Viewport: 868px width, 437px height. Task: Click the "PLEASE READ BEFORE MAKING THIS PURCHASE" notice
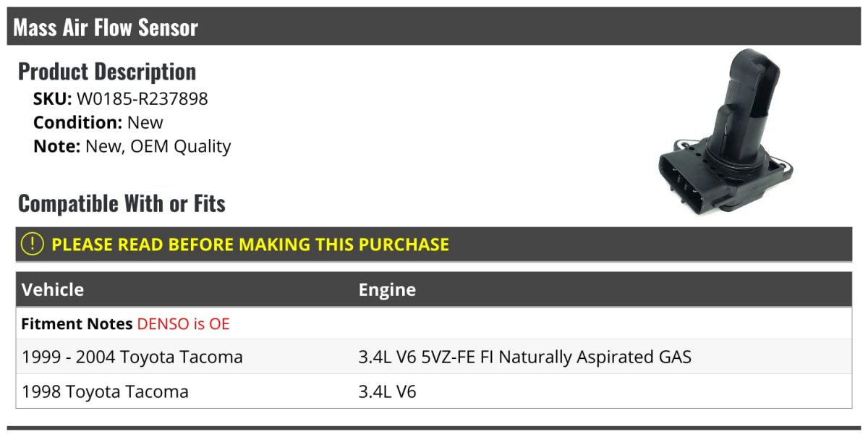250,245
